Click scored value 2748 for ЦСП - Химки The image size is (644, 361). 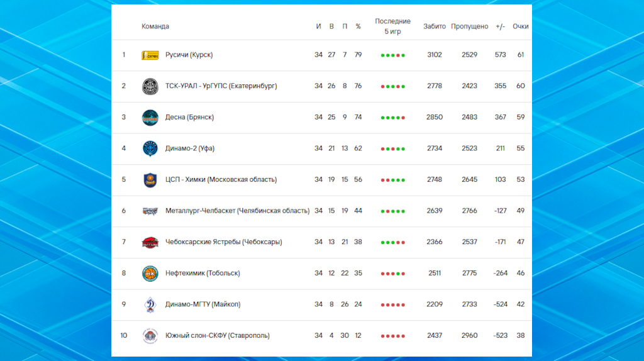tap(435, 179)
